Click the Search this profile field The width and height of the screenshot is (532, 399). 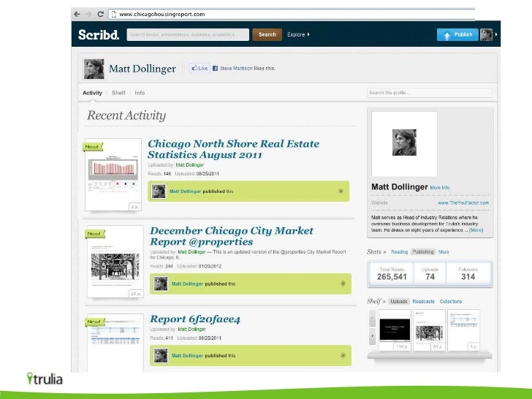tap(429, 93)
